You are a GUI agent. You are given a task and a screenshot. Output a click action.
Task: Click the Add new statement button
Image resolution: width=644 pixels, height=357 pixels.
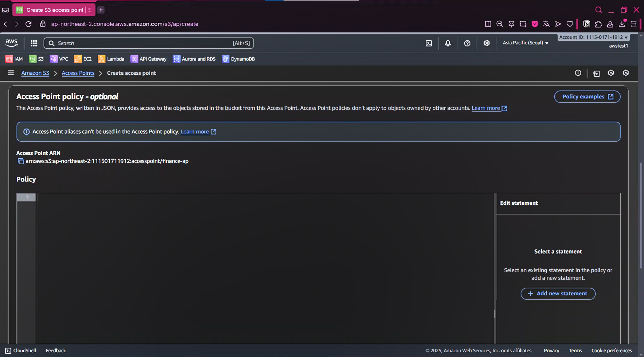click(558, 294)
